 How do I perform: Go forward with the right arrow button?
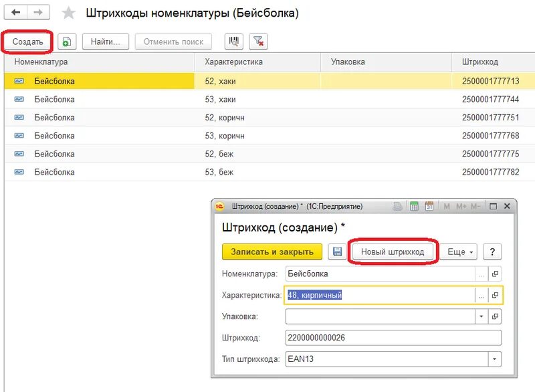click(x=38, y=13)
